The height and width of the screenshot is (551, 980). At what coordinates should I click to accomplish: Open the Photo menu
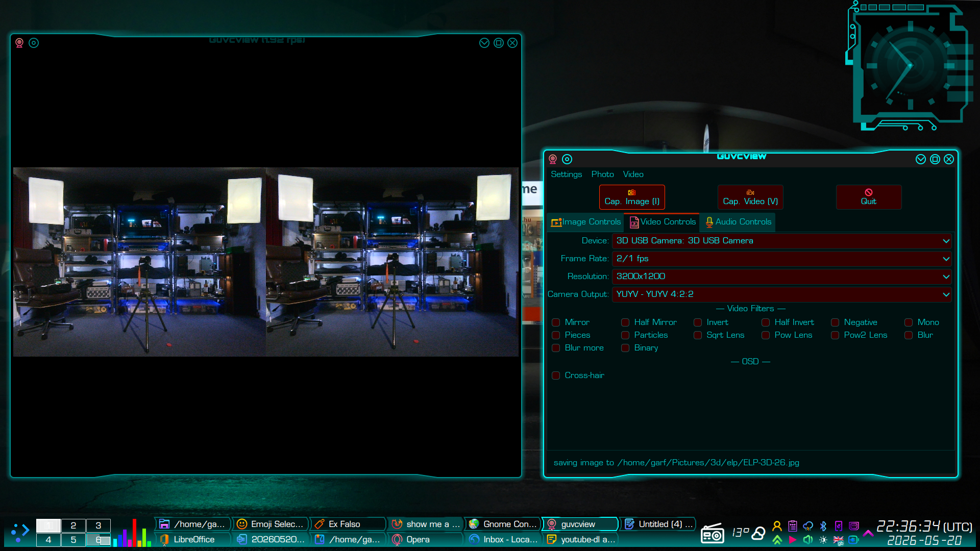(602, 174)
